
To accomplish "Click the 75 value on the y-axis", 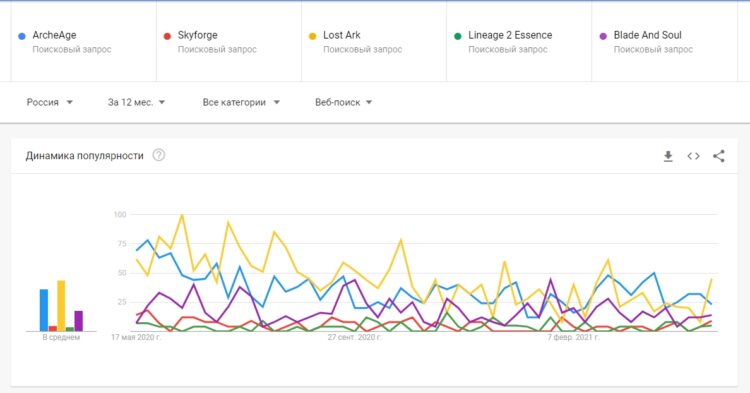I will click(122, 244).
